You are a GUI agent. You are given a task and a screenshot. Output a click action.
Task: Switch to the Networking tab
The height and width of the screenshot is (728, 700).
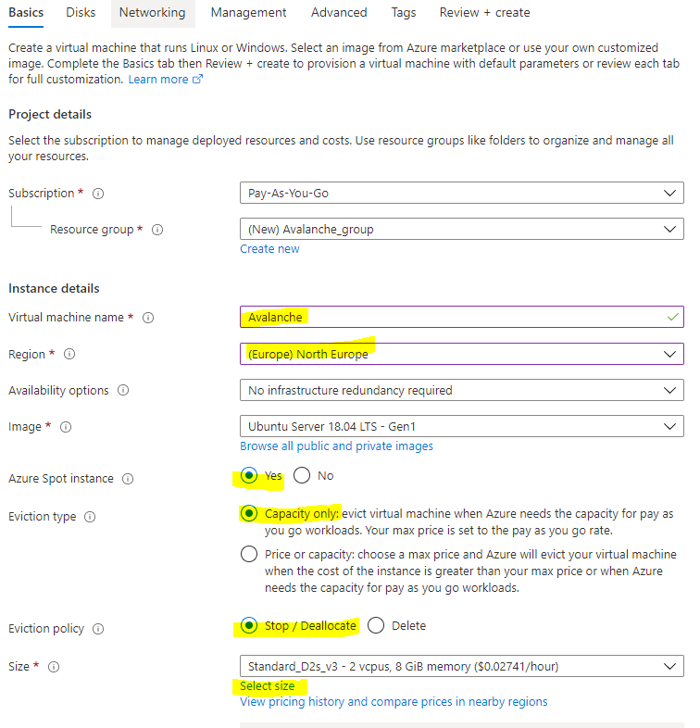pyautogui.click(x=152, y=13)
